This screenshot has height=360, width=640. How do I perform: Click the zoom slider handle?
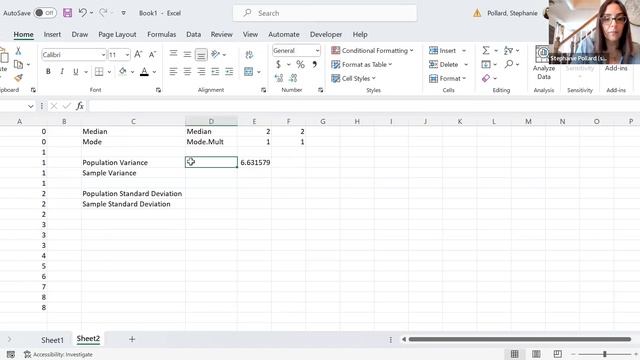coord(604,354)
